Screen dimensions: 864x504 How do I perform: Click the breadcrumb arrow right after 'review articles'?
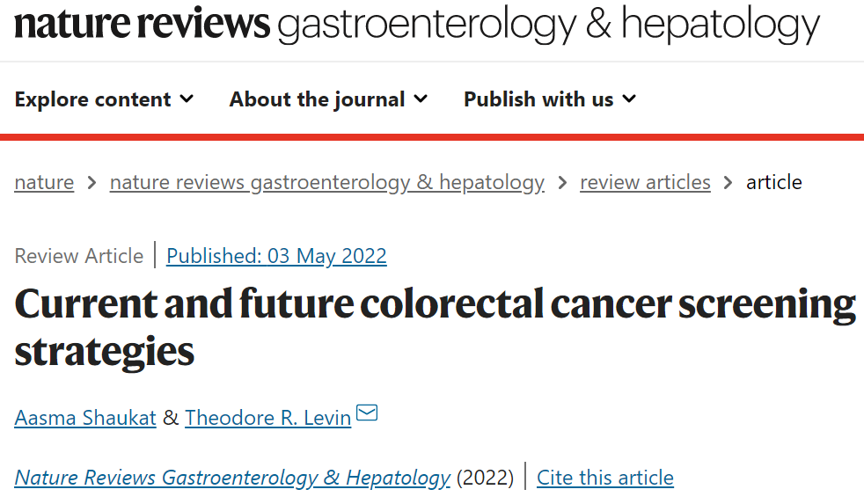click(x=728, y=183)
